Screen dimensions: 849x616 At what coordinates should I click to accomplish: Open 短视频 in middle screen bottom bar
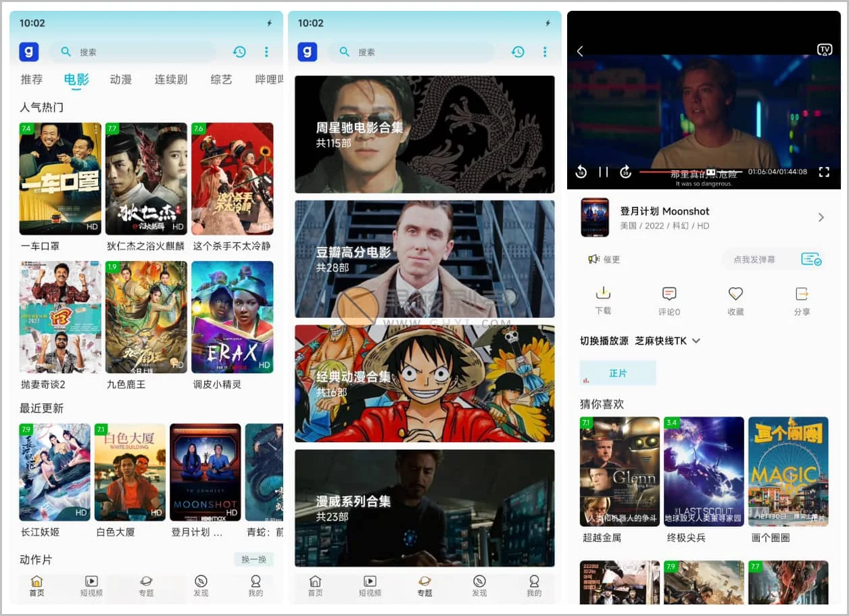tap(370, 586)
